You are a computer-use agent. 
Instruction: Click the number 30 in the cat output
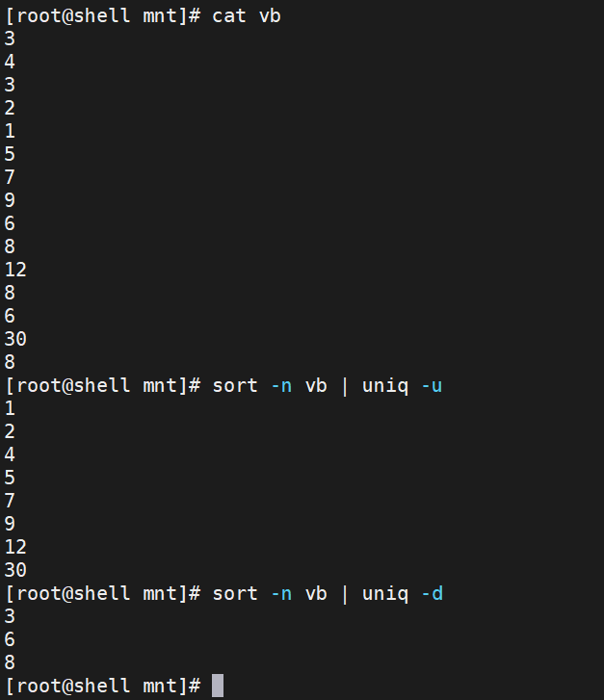15,339
